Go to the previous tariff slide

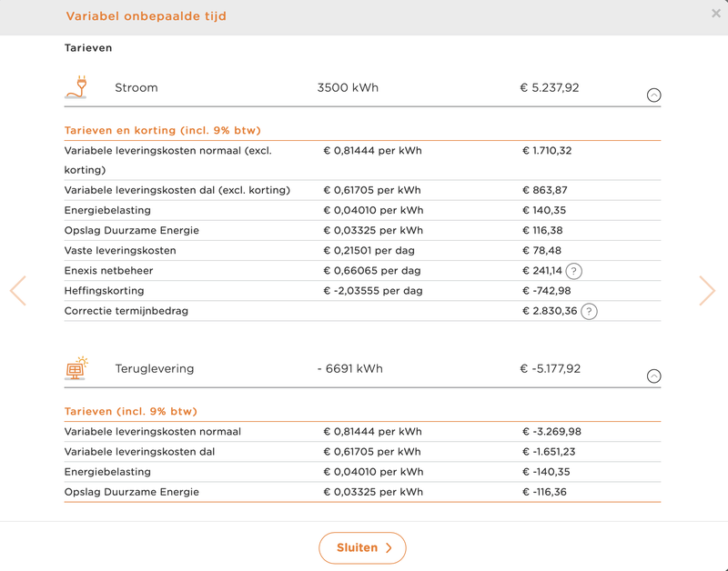click(18, 290)
